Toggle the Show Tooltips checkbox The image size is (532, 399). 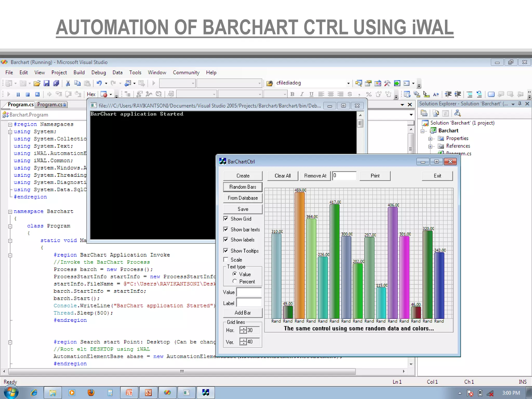tap(226, 251)
